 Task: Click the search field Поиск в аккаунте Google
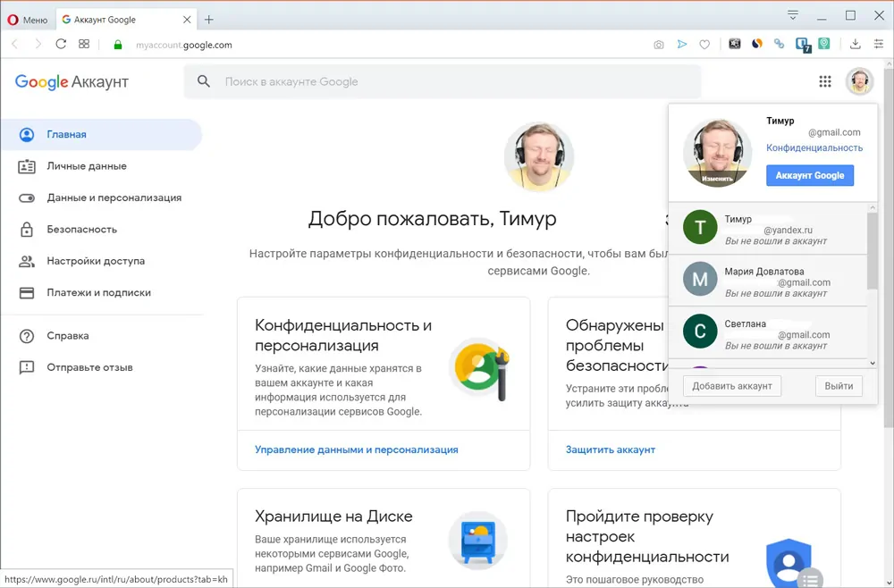(443, 81)
